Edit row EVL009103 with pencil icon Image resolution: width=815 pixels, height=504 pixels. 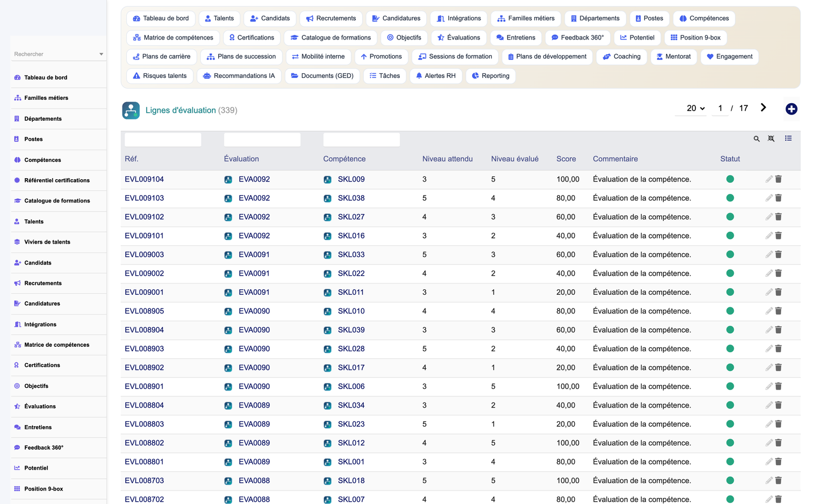pos(769,198)
